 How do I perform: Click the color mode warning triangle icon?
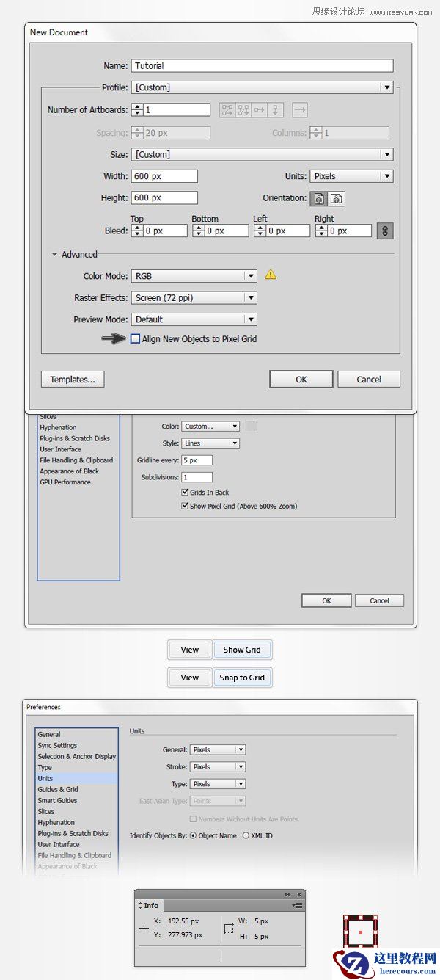pos(271,275)
